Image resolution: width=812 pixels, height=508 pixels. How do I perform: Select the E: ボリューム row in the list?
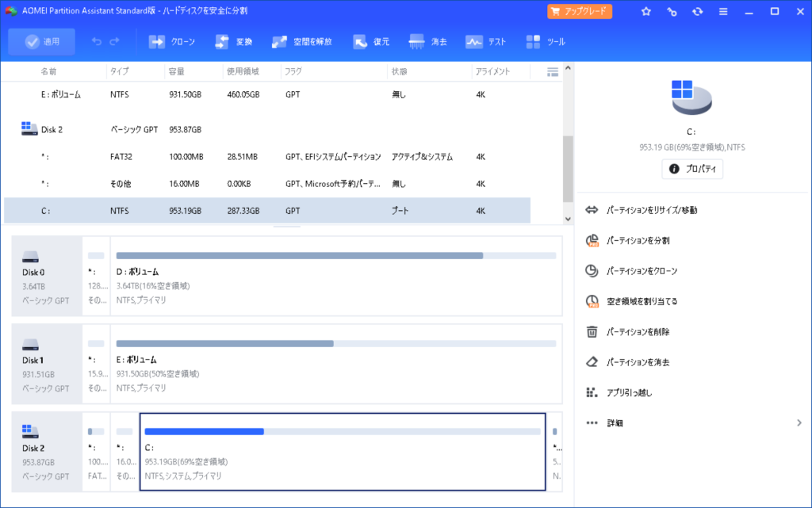267,94
